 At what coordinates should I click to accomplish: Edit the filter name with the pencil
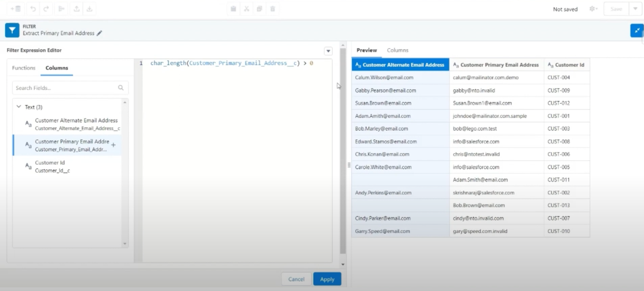click(x=99, y=33)
